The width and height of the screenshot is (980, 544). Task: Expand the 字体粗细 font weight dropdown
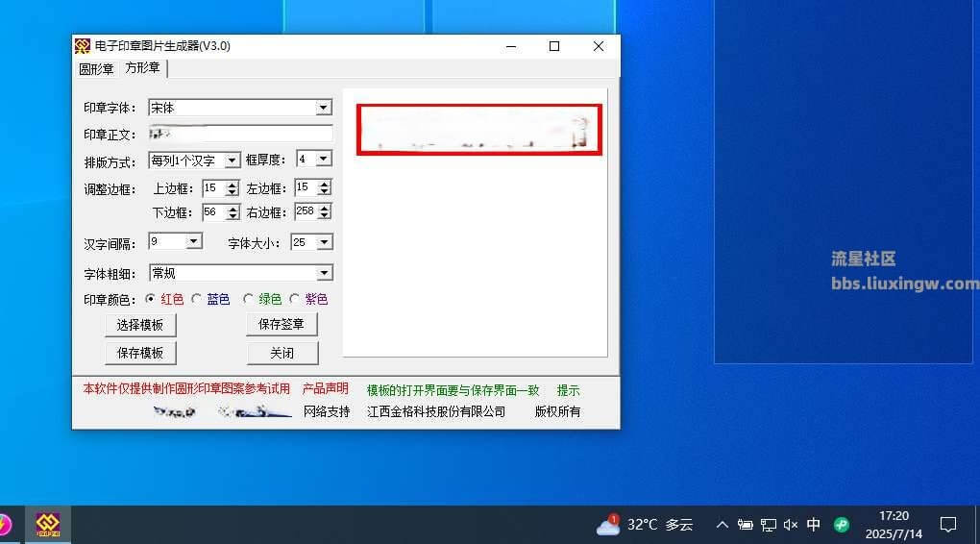pyautogui.click(x=324, y=273)
